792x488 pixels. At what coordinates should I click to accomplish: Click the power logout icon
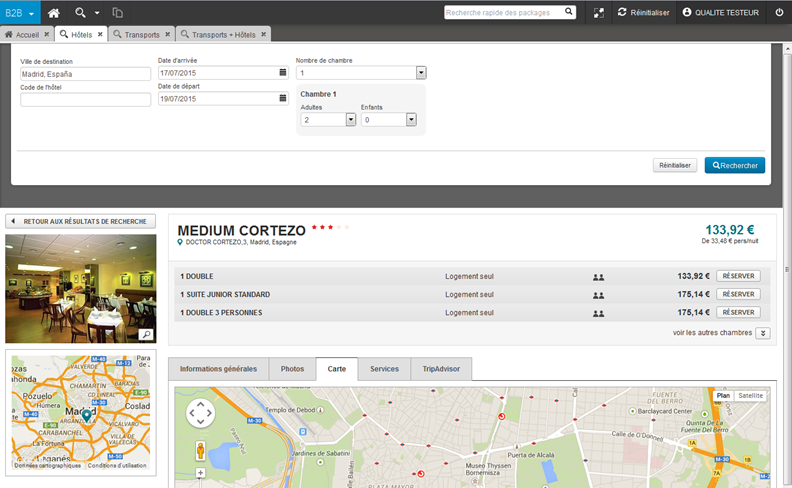point(779,12)
